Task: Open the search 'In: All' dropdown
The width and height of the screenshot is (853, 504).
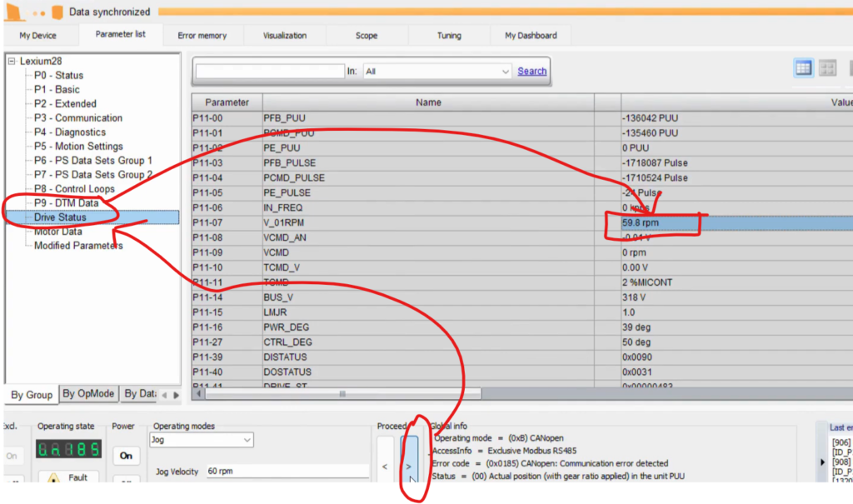Action: click(x=505, y=72)
